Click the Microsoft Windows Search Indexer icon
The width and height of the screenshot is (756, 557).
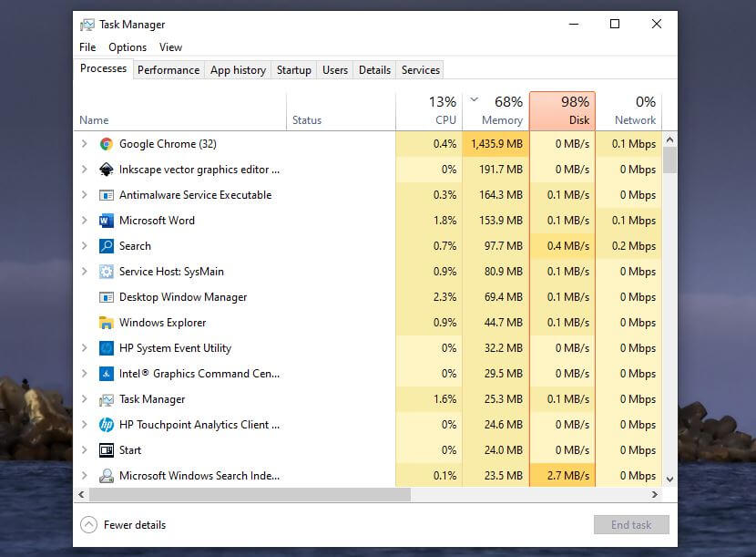(x=106, y=476)
